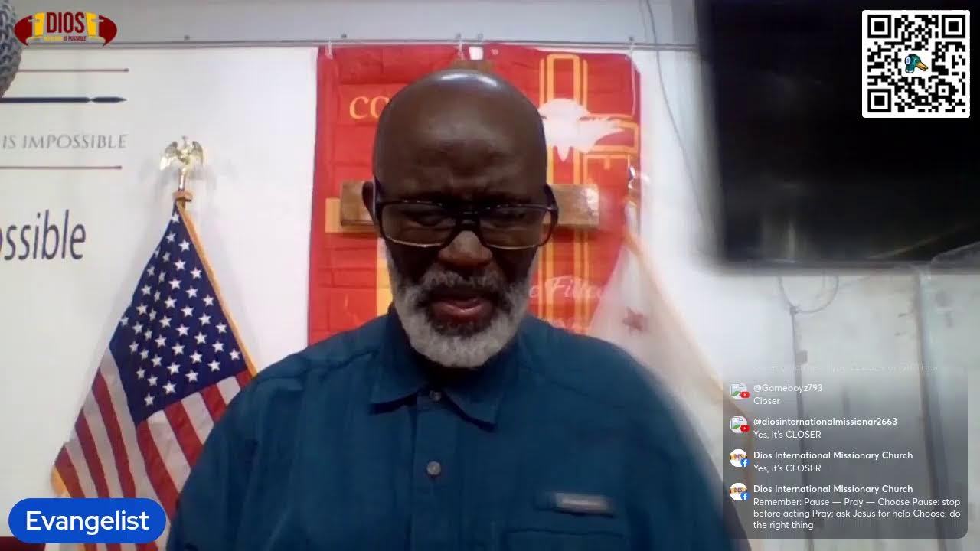Click Facebook badge on the Remember comment avatar
The height and width of the screenshot is (551, 980).
click(744, 497)
